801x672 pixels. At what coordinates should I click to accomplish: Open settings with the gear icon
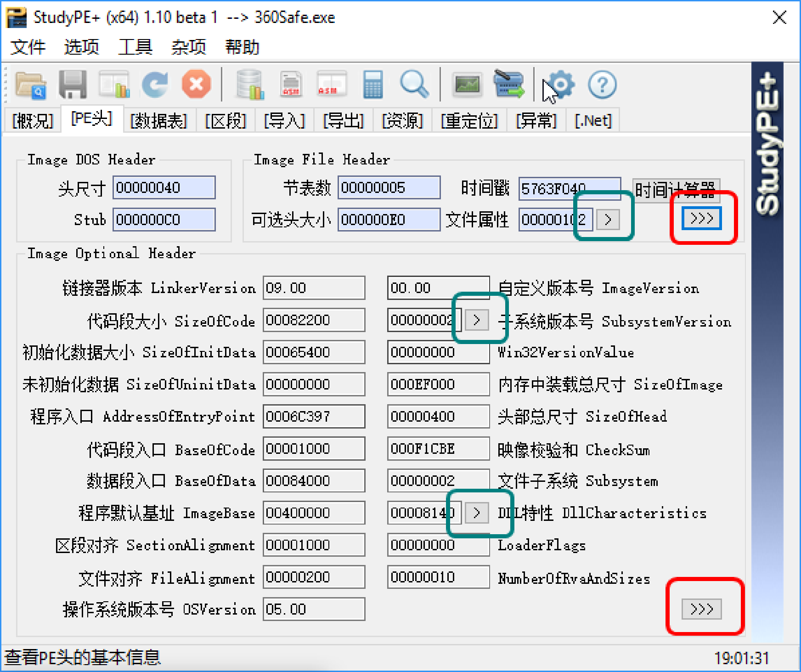[561, 85]
